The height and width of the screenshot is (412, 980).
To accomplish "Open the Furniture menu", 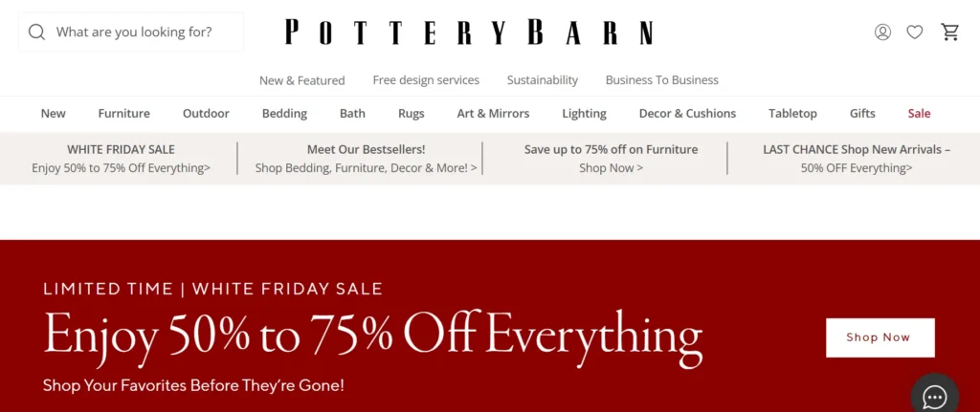I will [x=123, y=113].
